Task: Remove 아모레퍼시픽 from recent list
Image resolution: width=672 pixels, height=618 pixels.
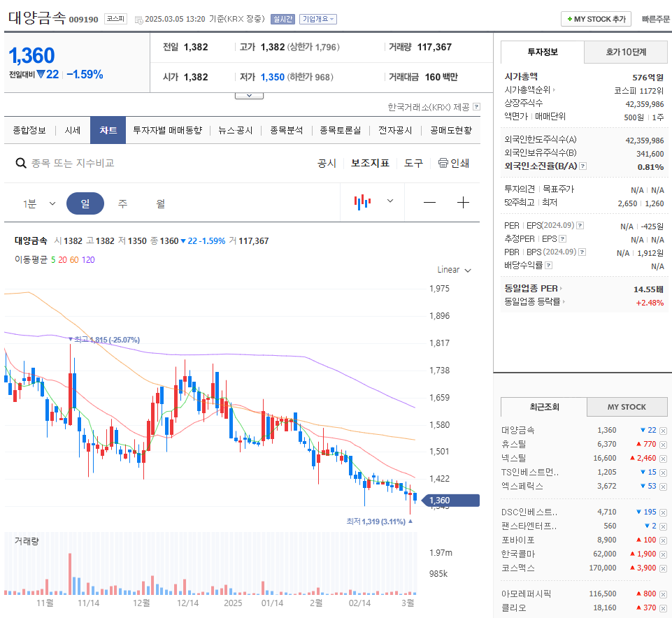Action: point(663,594)
